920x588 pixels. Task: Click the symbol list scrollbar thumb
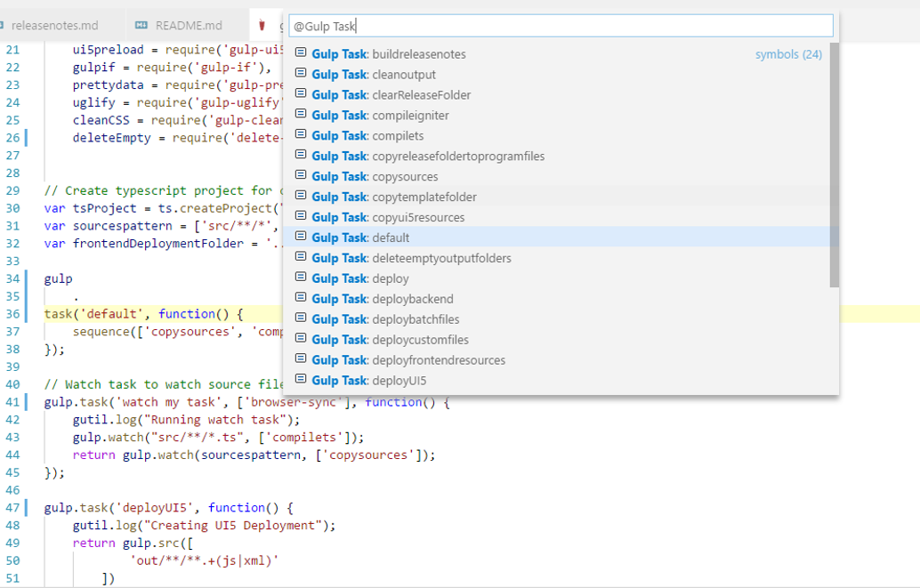tap(835, 165)
